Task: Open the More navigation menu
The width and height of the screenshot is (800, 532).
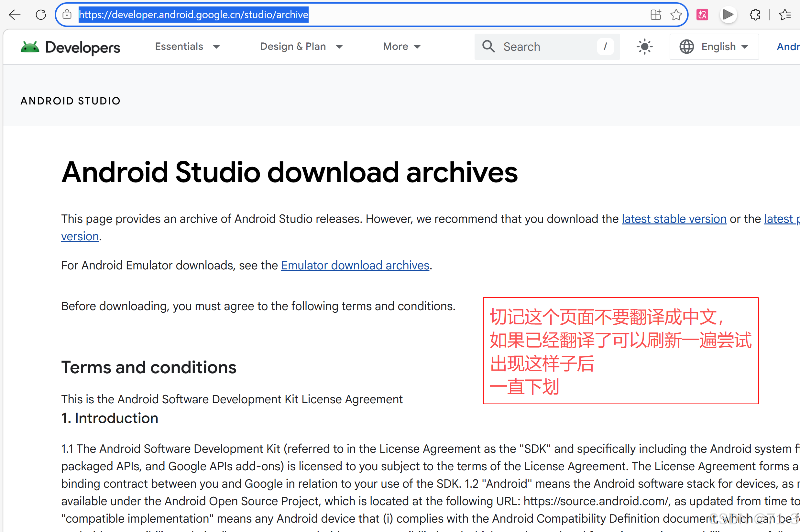Action: point(401,47)
